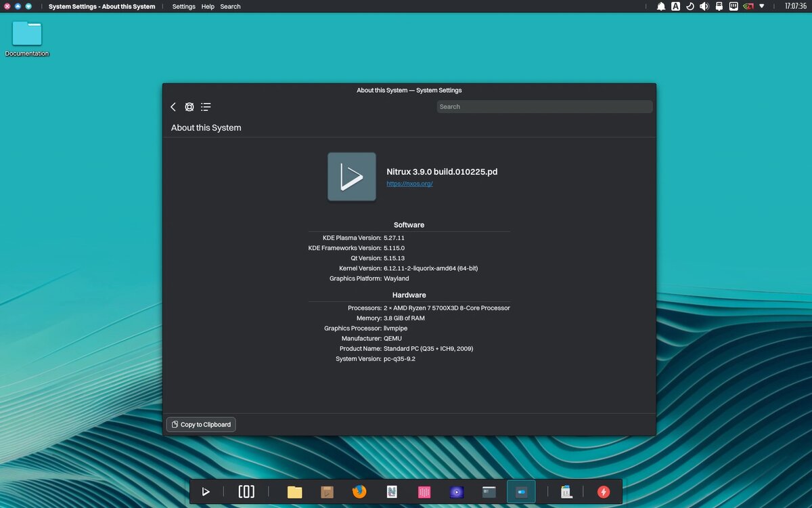Click inside the Search field
The height and width of the screenshot is (508, 812).
click(x=545, y=106)
